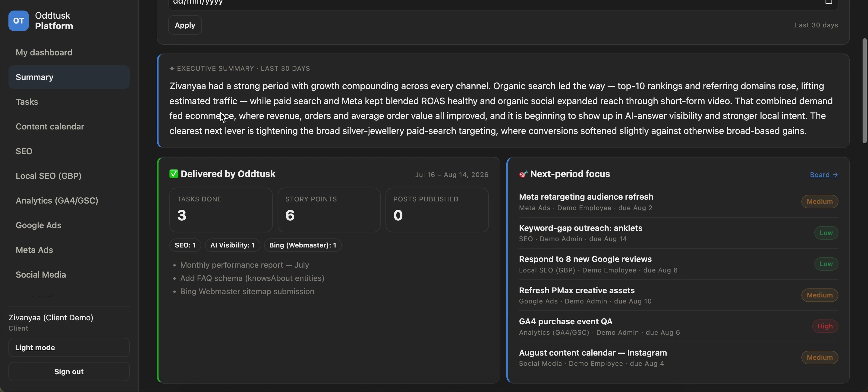The height and width of the screenshot is (392, 868).
Task: Click the Posts Published stat card
Action: click(x=437, y=210)
